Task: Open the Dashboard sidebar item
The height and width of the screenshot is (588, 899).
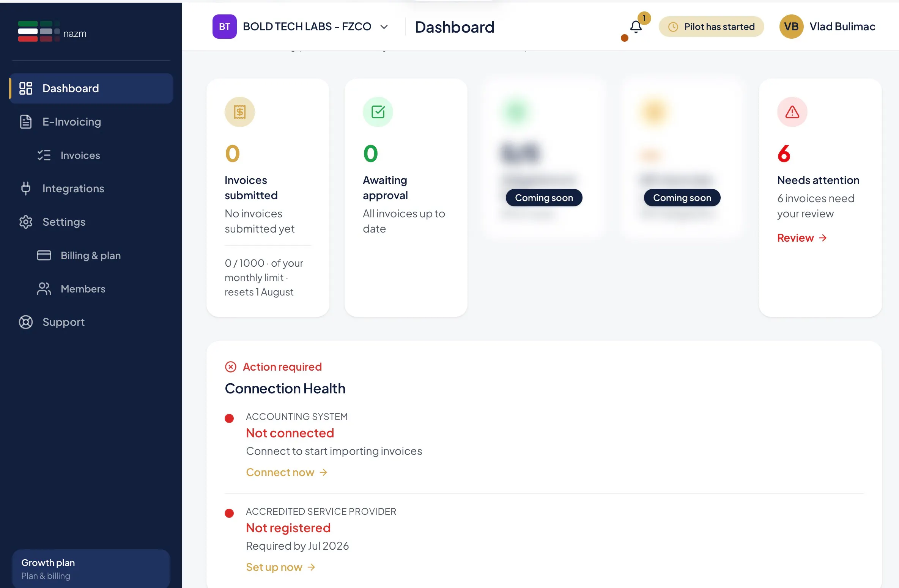Action: click(x=91, y=88)
